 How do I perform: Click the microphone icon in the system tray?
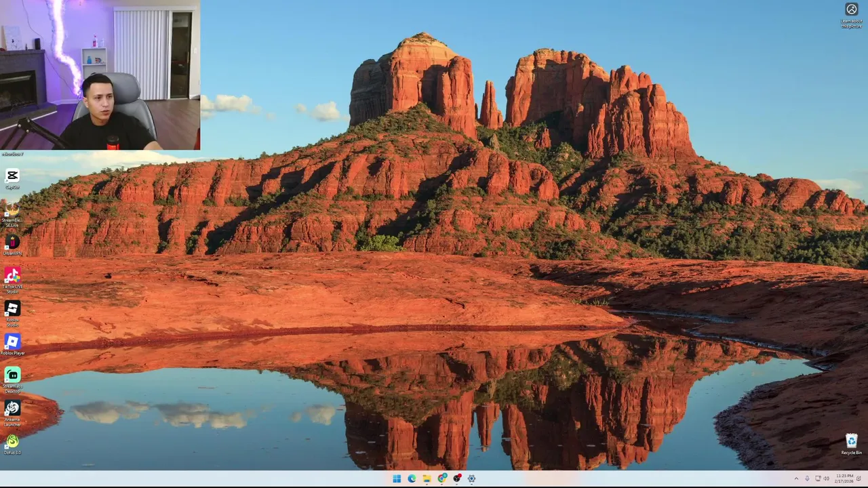pos(807,479)
